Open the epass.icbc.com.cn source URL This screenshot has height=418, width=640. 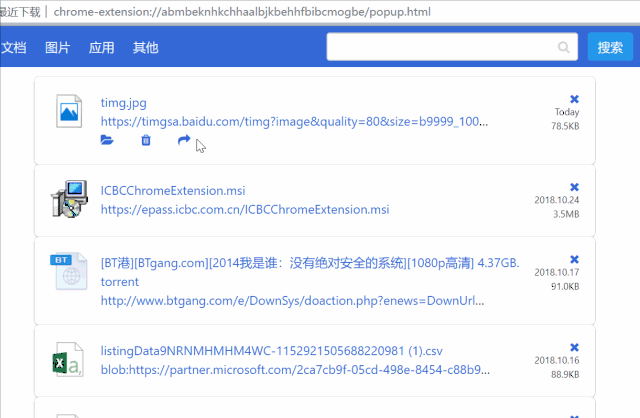click(x=245, y=209)
